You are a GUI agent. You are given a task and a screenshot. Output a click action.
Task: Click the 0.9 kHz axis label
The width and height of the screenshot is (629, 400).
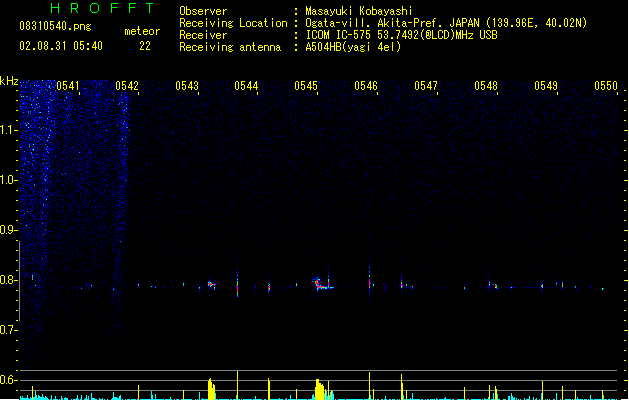[8, 230]
